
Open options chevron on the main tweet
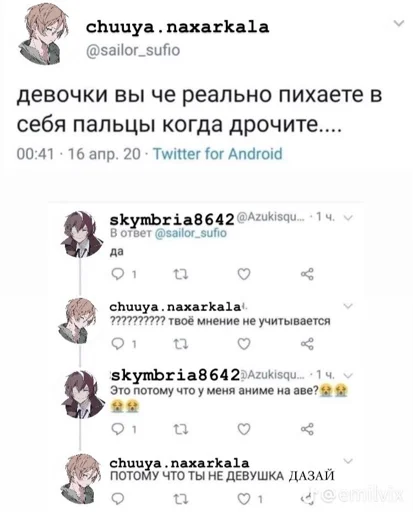point(399,23)
